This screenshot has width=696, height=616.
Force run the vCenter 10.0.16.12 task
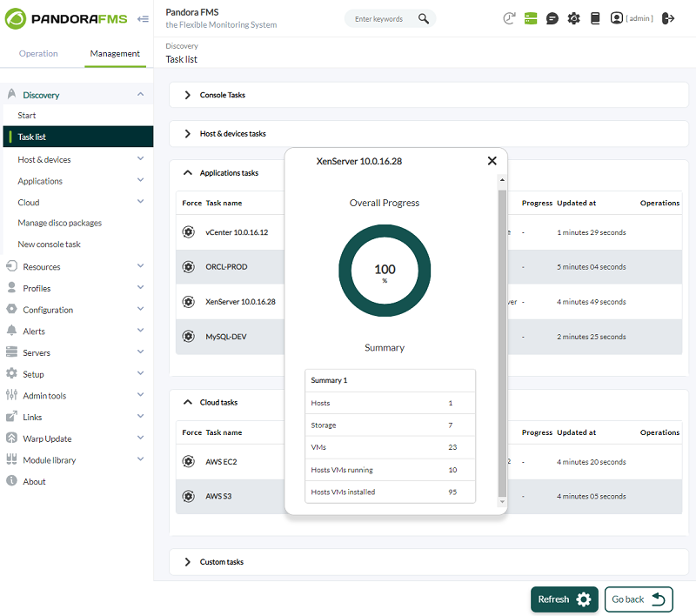pyautogui.click(x=188, y=232)
